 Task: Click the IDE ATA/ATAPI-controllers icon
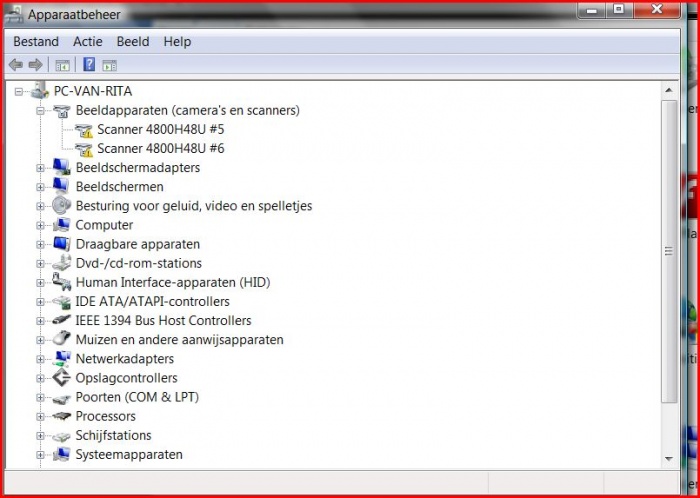pos(61,302)
